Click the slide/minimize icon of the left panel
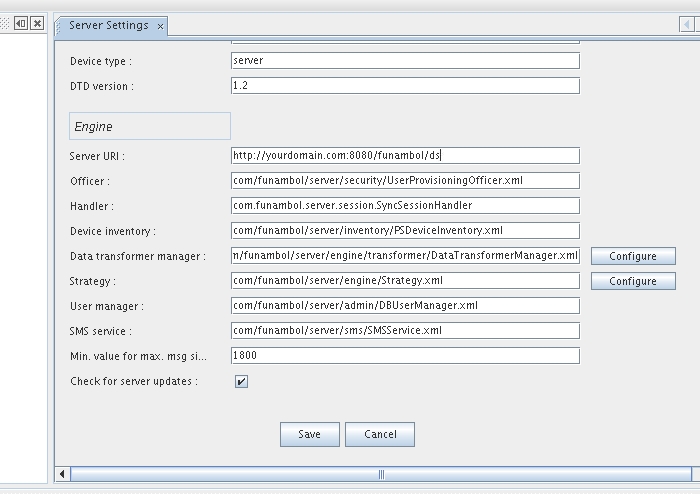This screenshot has height=494, width=700. point(21,23)
